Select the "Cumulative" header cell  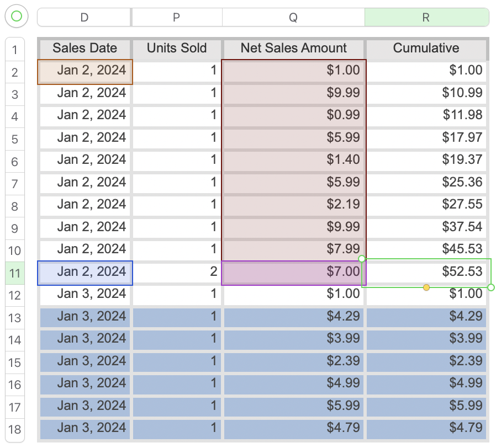click(x=426, y=49)
